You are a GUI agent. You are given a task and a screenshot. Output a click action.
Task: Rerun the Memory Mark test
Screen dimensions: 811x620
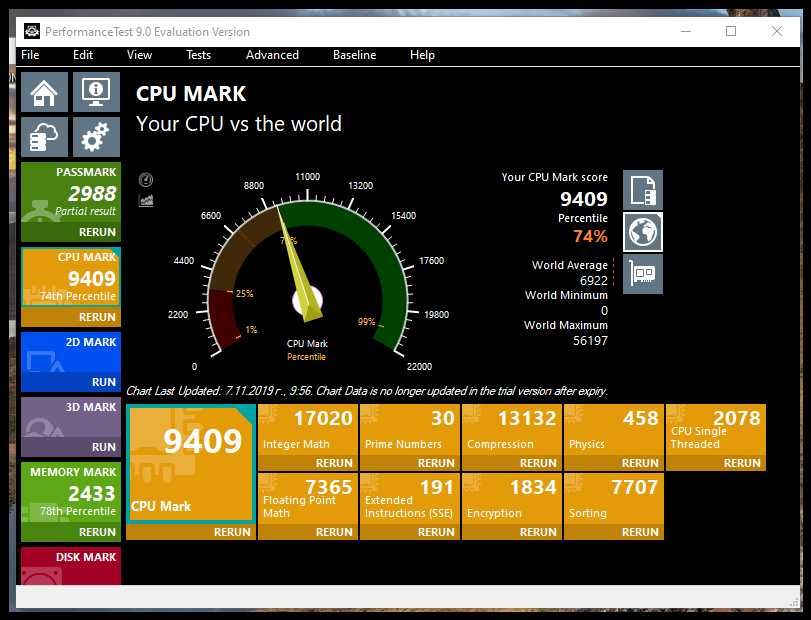(97, 532)
